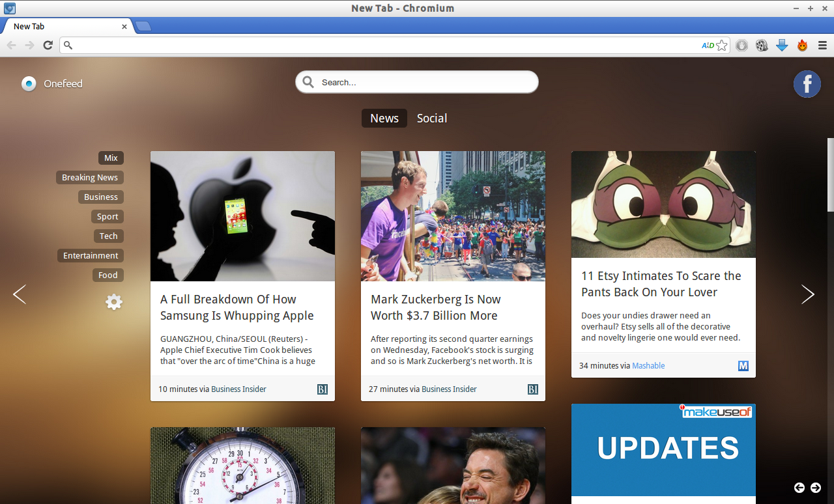Open the Chromium hamburger menu

click(x=823, y=46)
